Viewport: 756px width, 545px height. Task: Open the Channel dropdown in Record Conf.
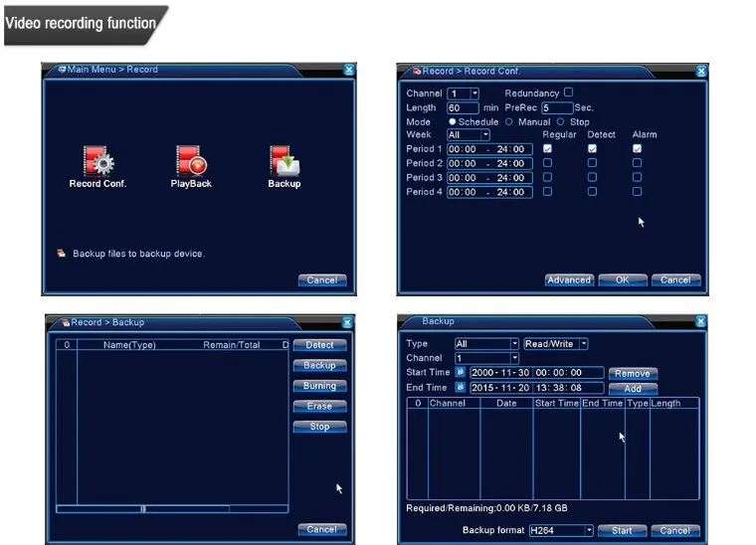click(463, 93)
